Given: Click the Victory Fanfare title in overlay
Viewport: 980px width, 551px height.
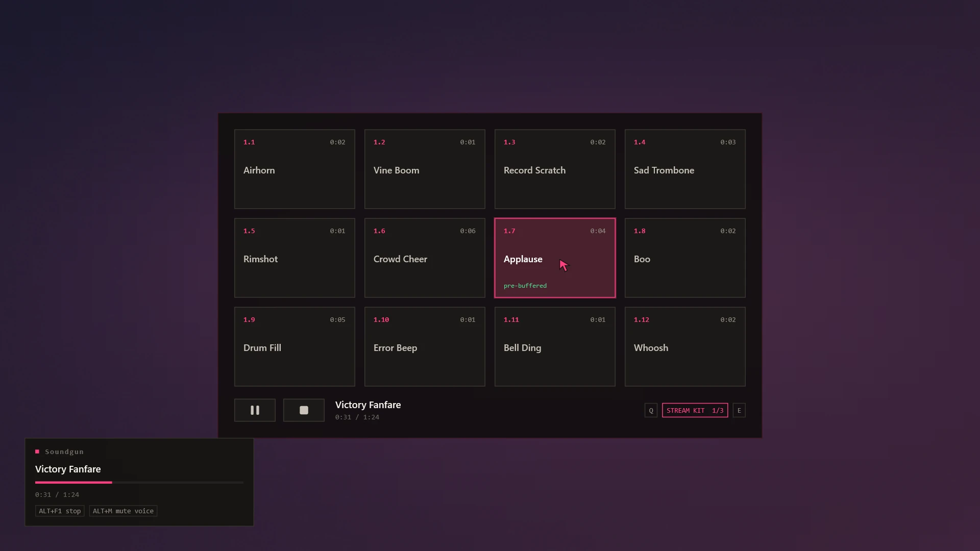Looking at the screenshot, I should pos(68,469).
